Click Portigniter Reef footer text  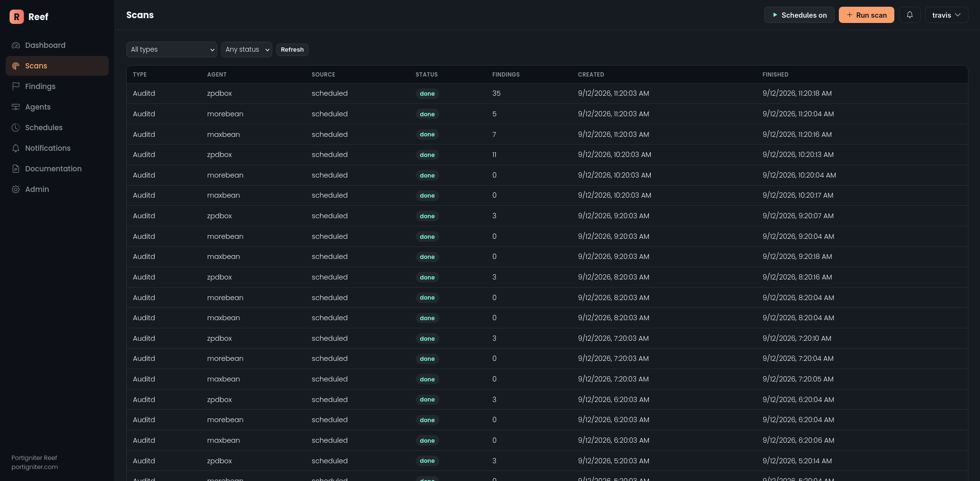point(34,458)
